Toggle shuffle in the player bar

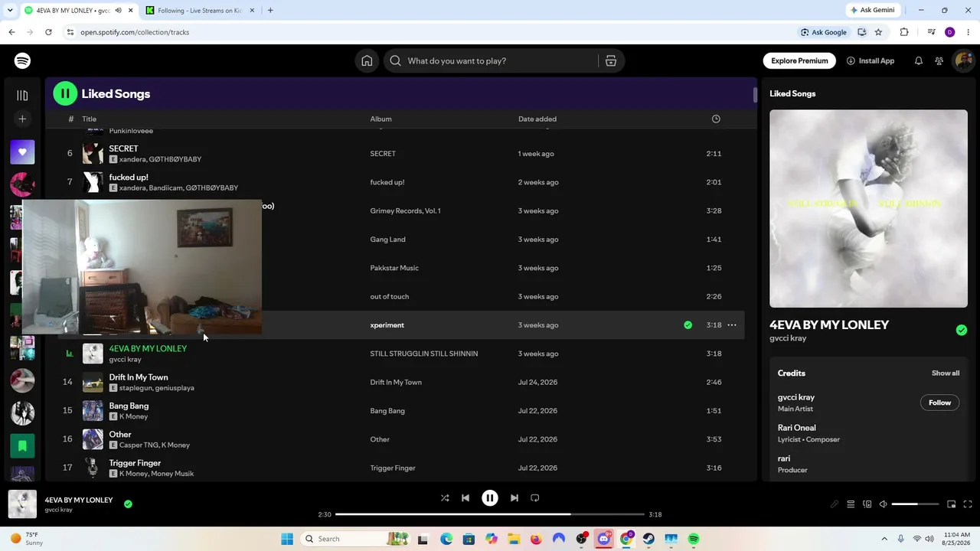(445, 498)
